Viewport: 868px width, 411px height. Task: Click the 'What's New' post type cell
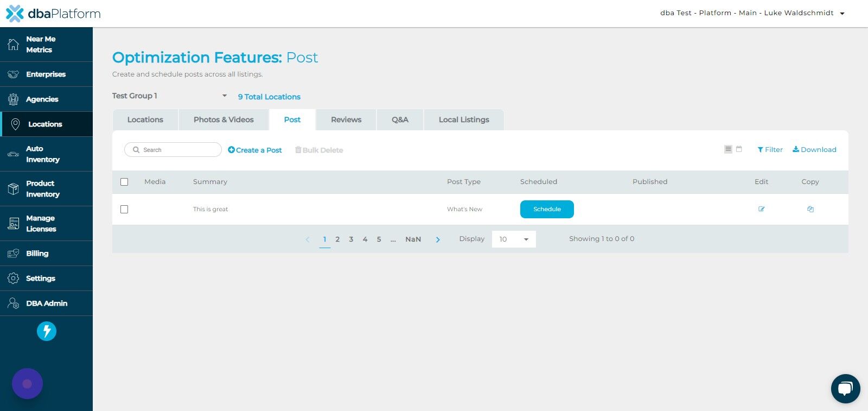[464, 209]
